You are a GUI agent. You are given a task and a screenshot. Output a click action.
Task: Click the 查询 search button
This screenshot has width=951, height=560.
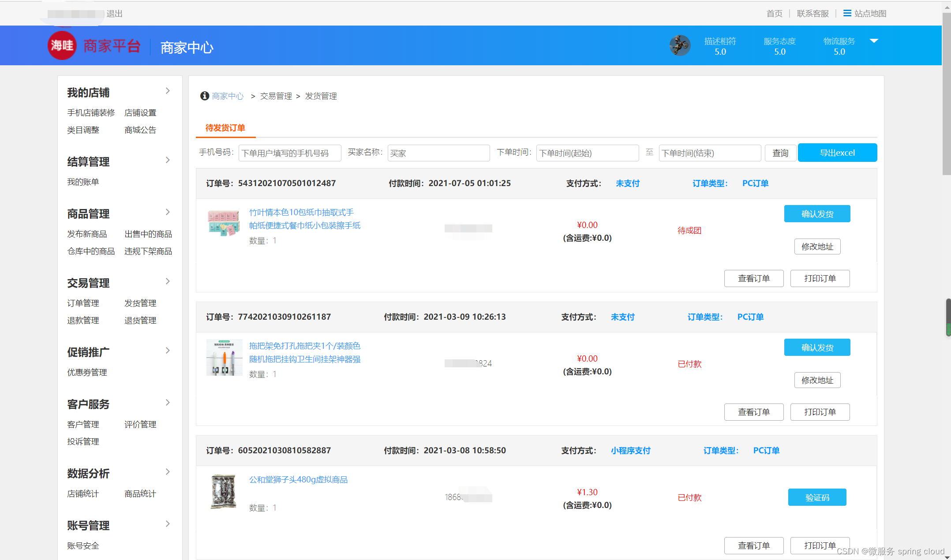[780, 153]
